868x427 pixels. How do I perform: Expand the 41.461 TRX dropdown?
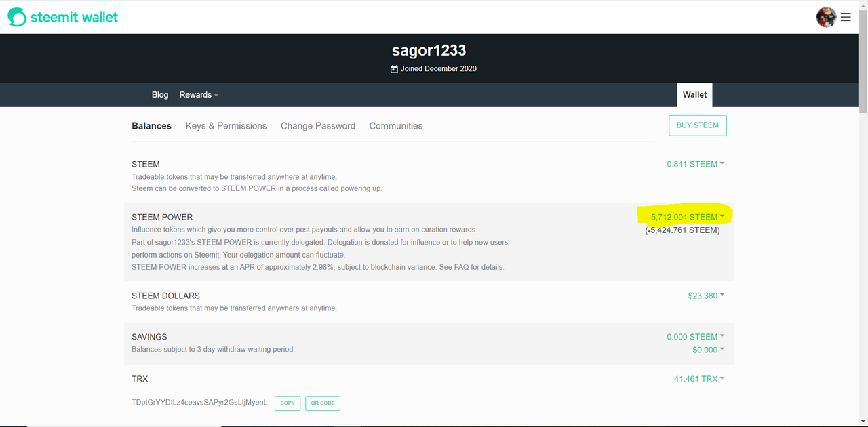pos(698,379)
